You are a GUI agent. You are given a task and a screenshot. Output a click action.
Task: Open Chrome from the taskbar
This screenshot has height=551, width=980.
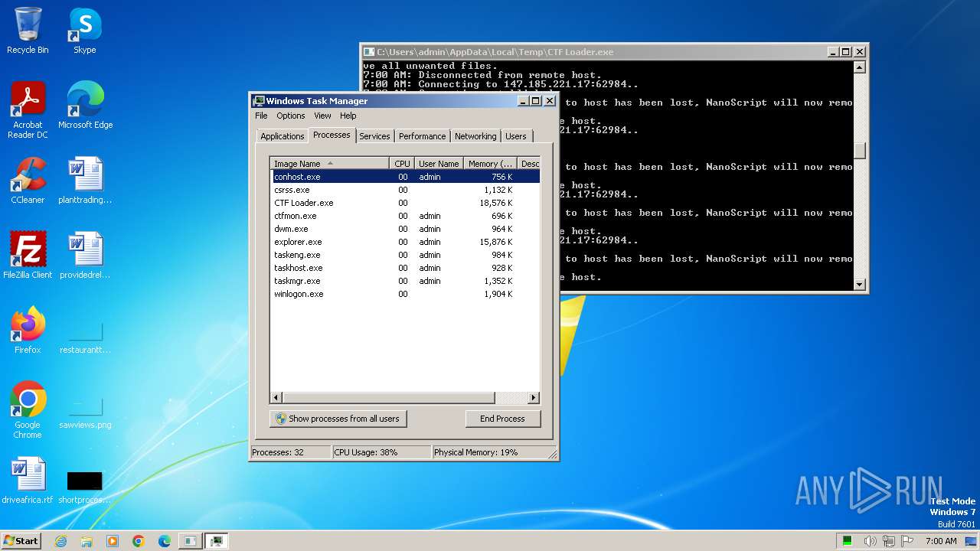pos(139,541)
